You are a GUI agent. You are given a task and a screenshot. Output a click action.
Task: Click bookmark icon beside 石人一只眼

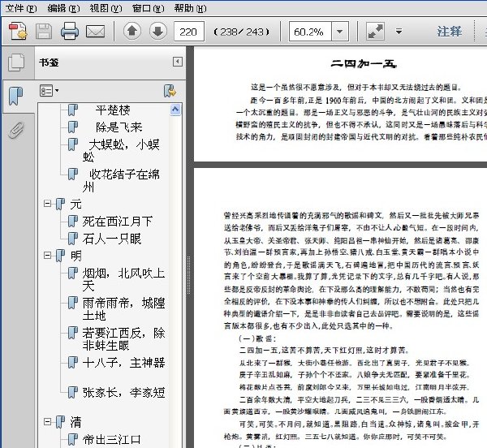[73, 239]
